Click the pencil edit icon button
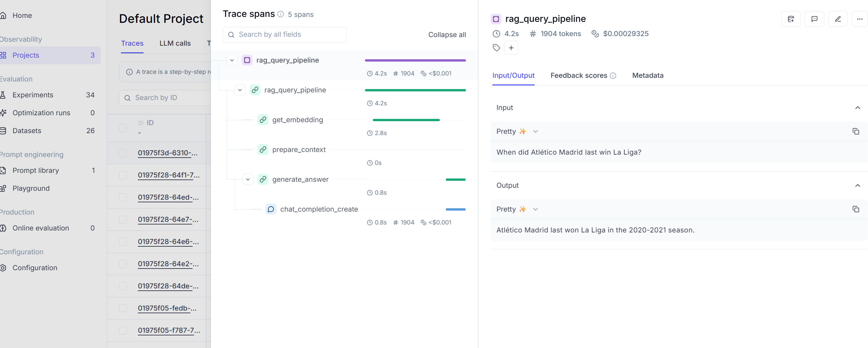Image resolution: width=868 pixels, height=348 pixels. point(838,19)
